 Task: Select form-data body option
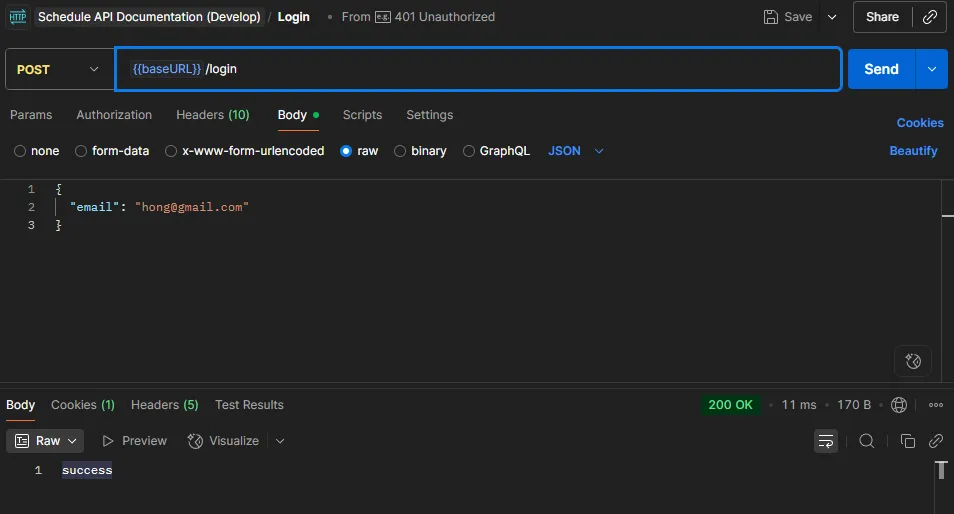point(112,151)
